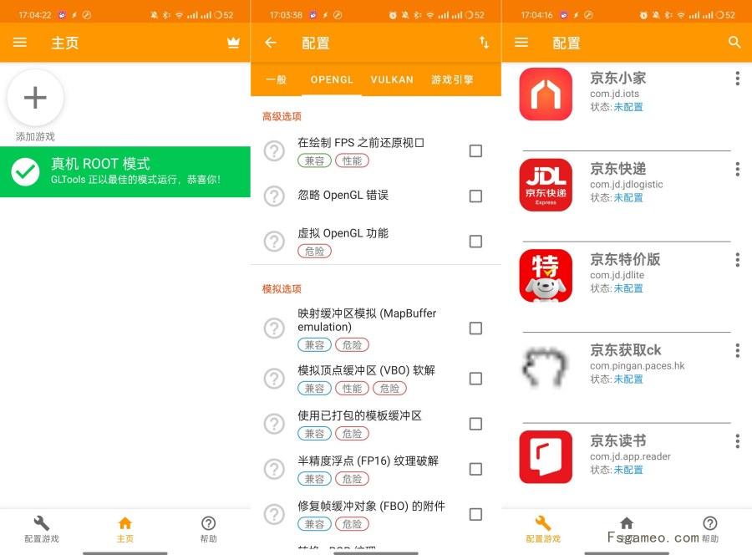Show help for 虚拟 OpenGL 功能
Screen dimensions: 752x560
coord(274,242)
